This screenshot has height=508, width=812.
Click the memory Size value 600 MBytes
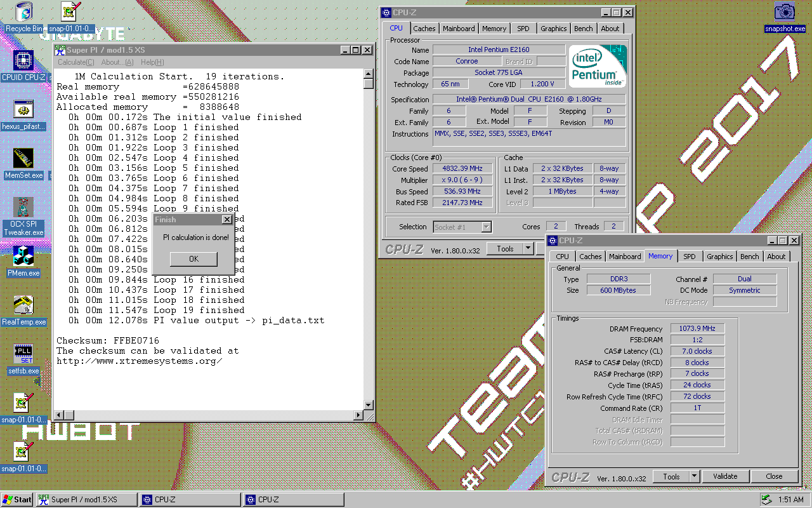pyautogui.click(x=619, y=291)
